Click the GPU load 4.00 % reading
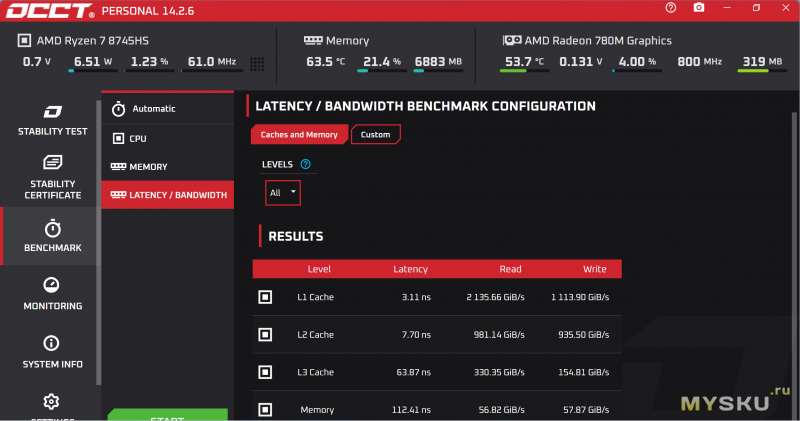 pos(637,62)
